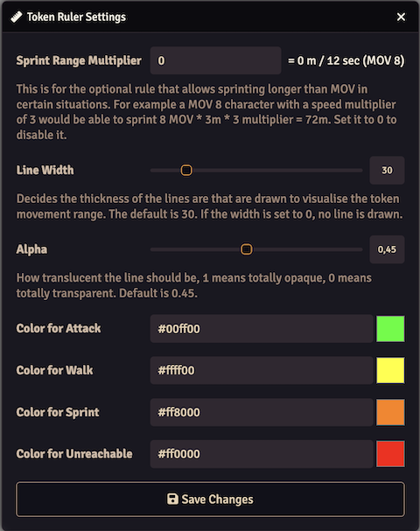Open the green Attack color swatch

pyautogui.click(x=390, y=329)
